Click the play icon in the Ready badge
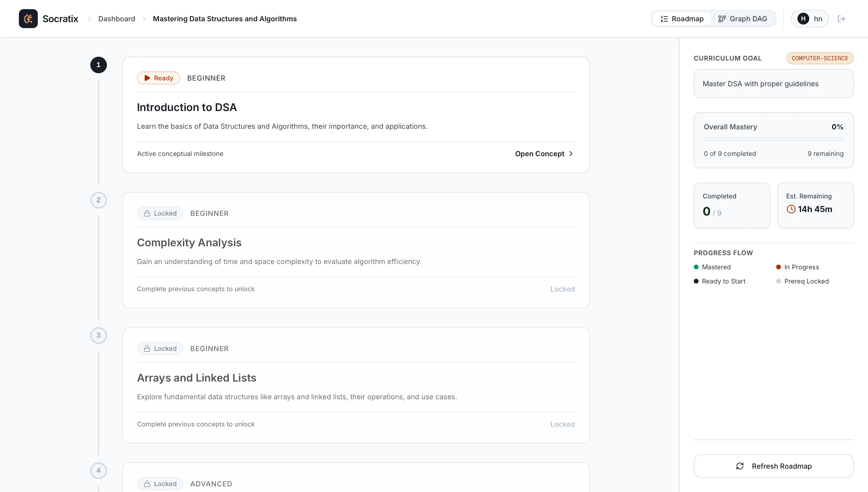Viewport: 868px width, 492px height. (x=147, y=78)
